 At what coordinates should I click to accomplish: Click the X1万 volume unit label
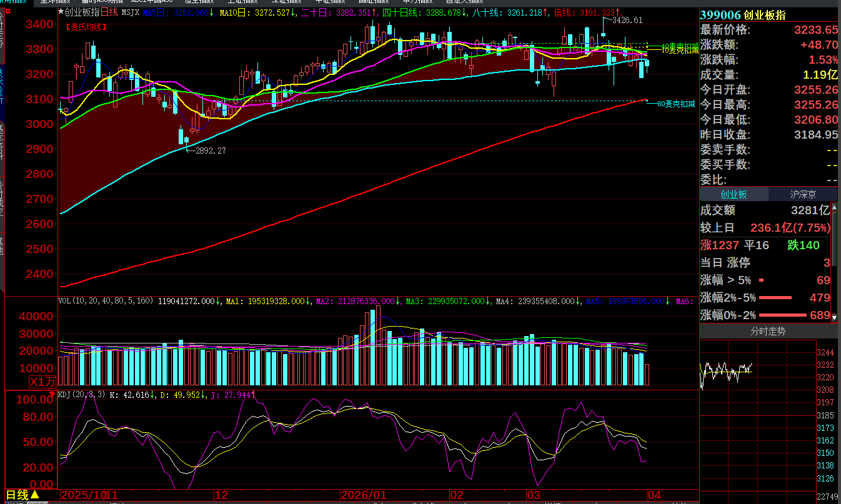[x=42, y=382]
